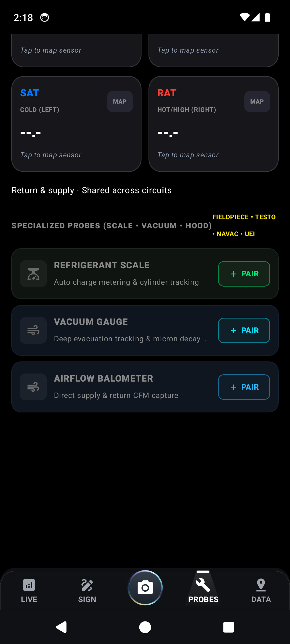Open the RAT sensor card

(x=213, y=124)
